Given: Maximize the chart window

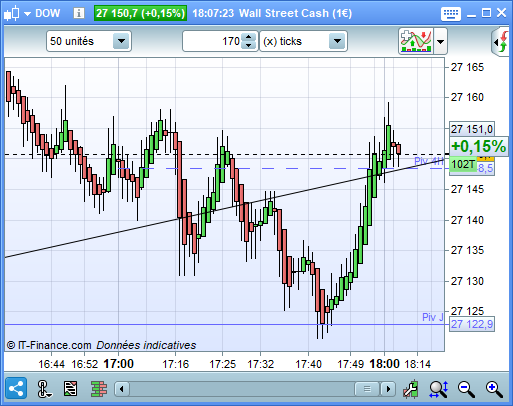Looking at the screenshot, I should pyautogui.click(x=486, y=13).
